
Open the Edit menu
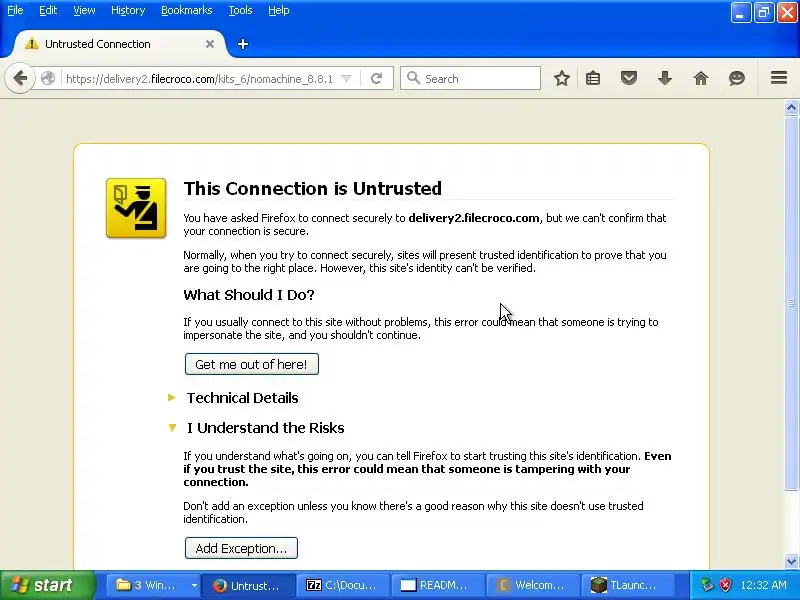(48, 10)
